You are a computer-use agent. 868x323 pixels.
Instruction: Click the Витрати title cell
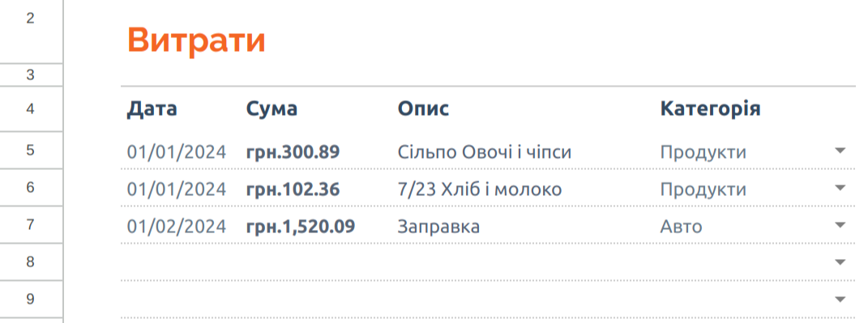[196, 40]
